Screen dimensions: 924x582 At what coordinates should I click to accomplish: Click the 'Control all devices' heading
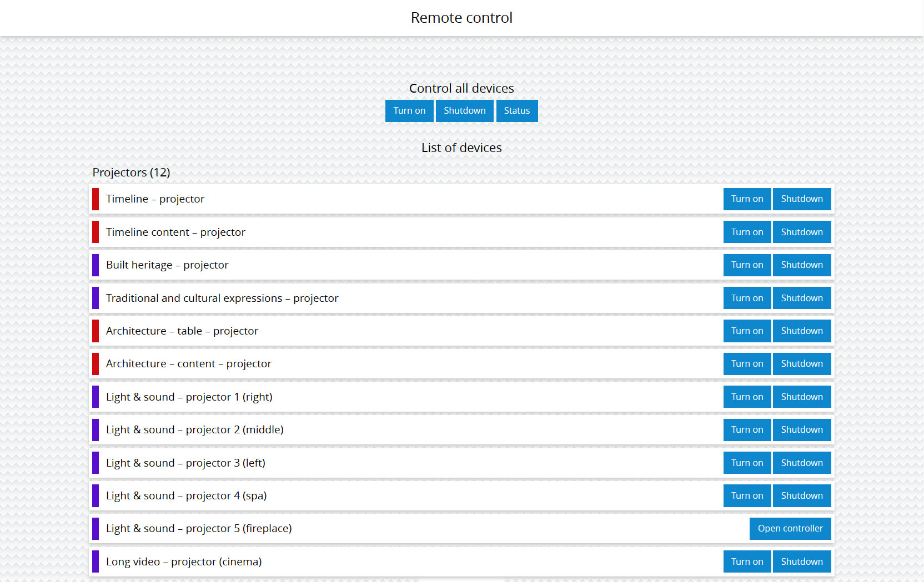coord(461,88)
